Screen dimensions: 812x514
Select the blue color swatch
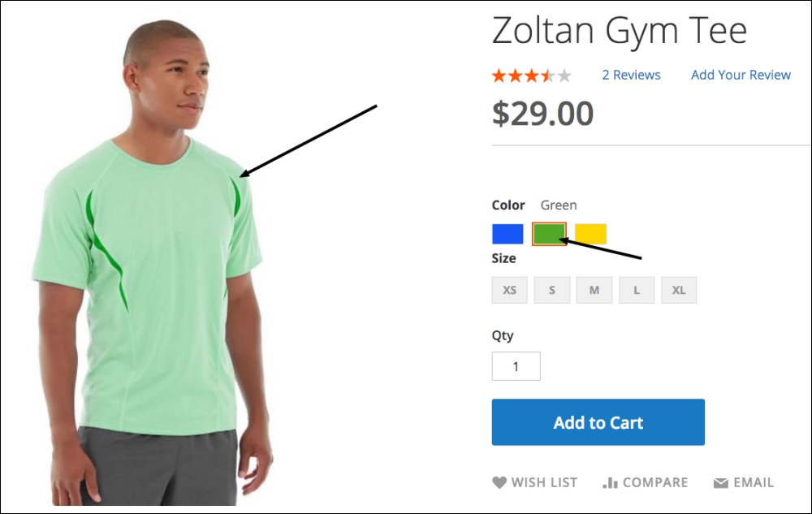(508, 234)
